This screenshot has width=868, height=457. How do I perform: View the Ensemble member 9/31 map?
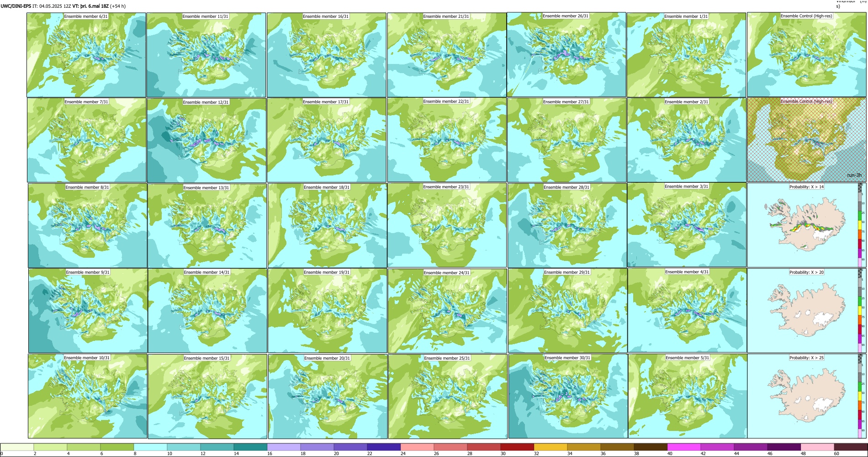point(88,311)
